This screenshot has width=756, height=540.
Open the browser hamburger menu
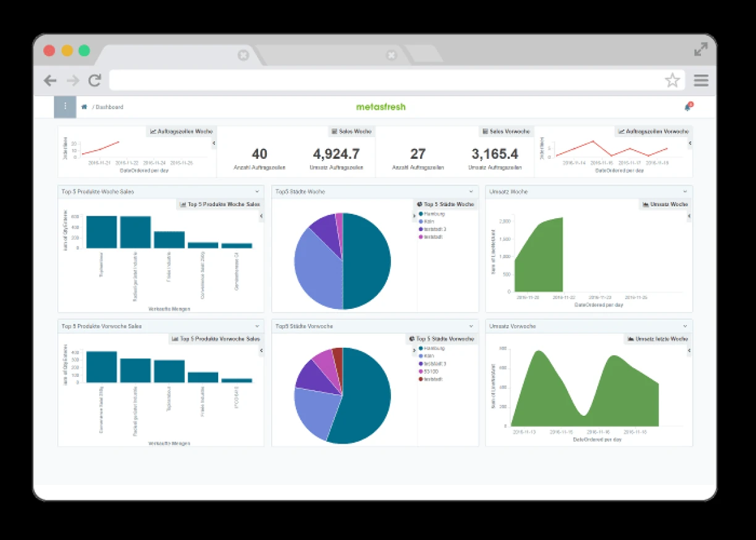(702, 80)
